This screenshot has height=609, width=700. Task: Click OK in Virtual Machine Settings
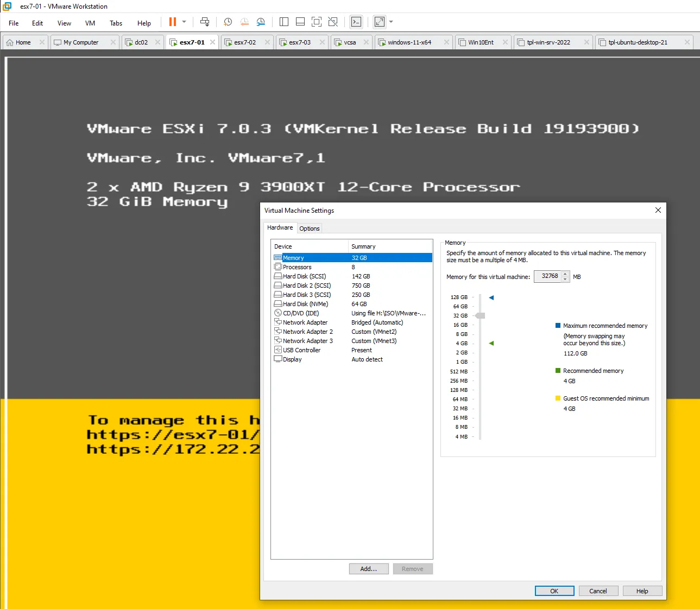click(x=554, y=591)
